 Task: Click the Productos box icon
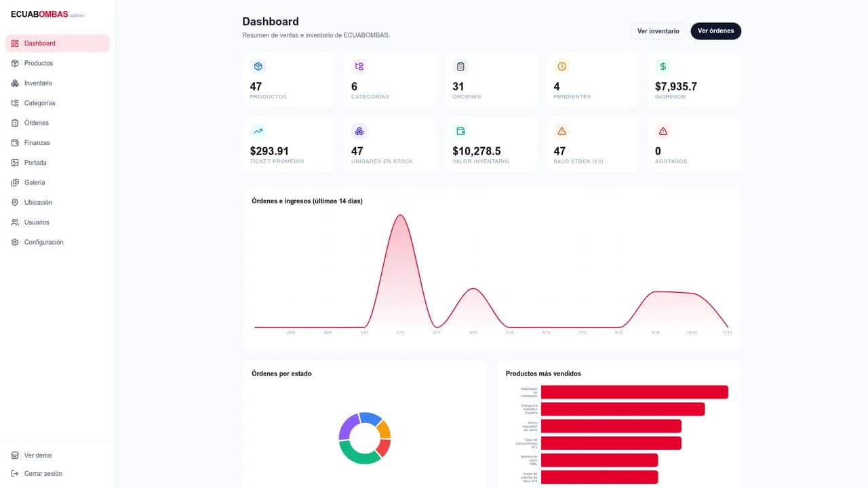point(15,63)
